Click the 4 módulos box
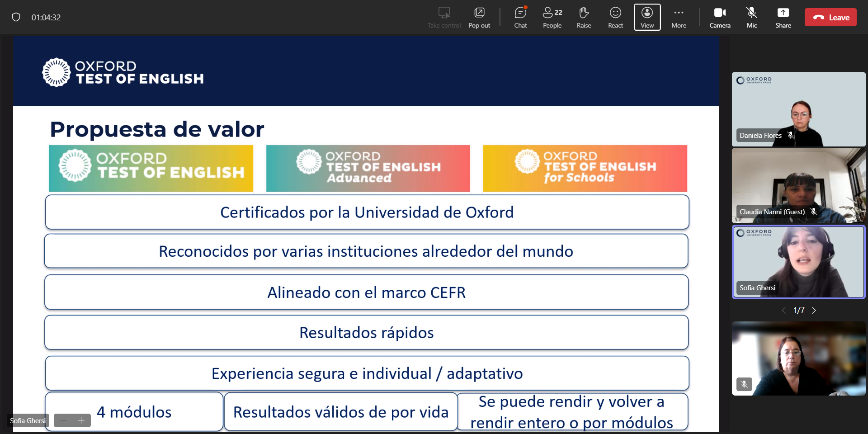This screenshot has height=434, width=868. (x=134, y=411)
